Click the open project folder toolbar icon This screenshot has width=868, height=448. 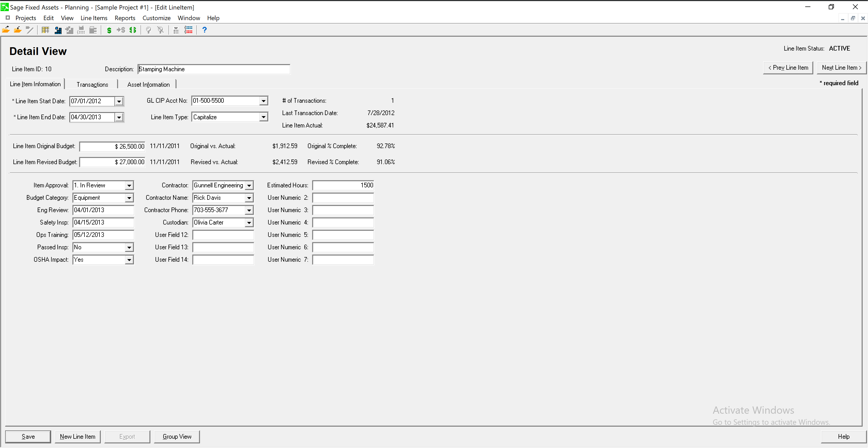[6, 30]
